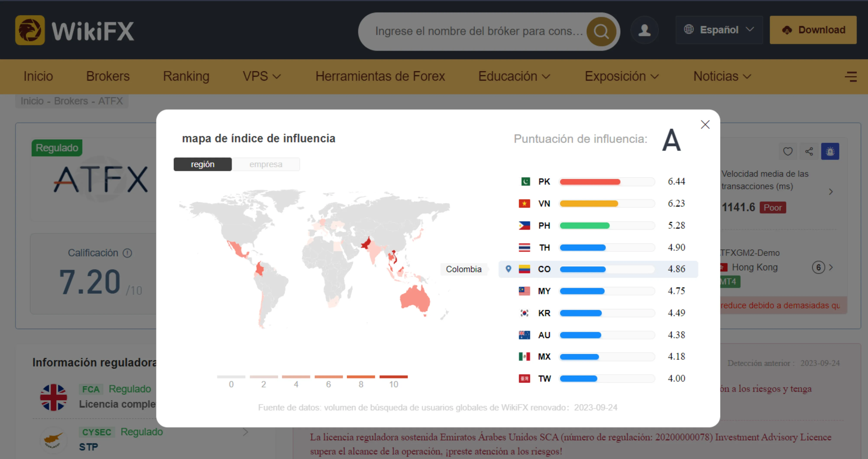Screen dimensions: 868x459
Task: Click the Mexico flag icon
Action: point(524,356)
